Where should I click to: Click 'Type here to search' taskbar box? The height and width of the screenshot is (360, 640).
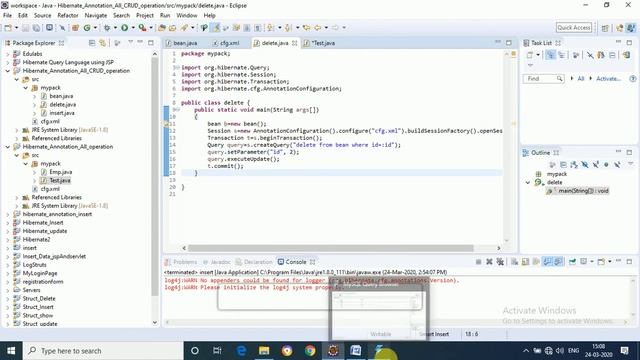pyautogui.click(x=103, y=351)
